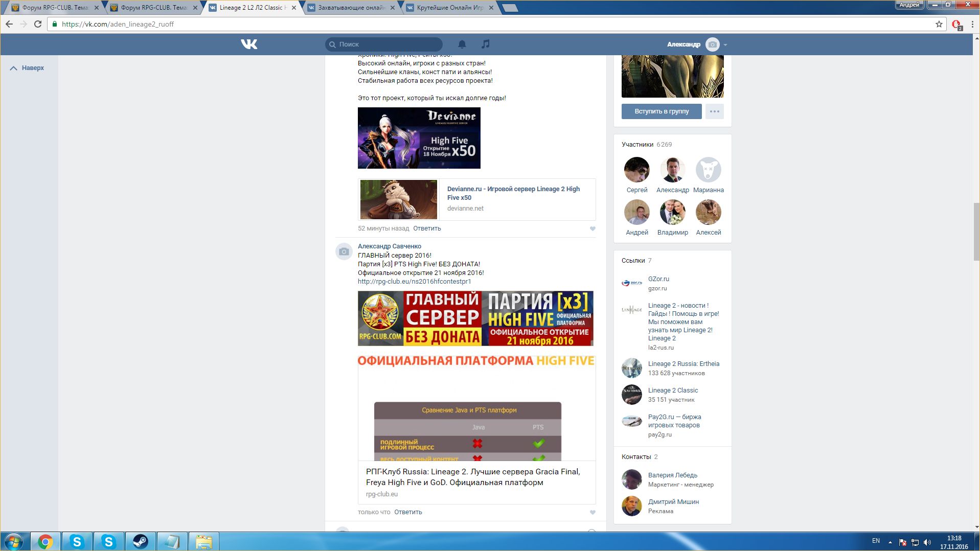Open Lineage 2 Classic group link
The width and height of the screenshot is (980, 551).
click(x=673, y=391)
